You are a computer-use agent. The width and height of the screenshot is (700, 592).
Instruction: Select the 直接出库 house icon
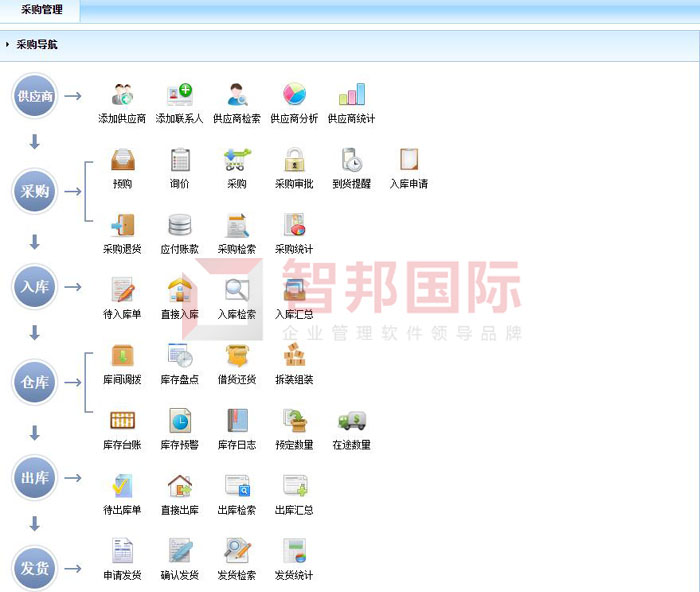(179, 487)
